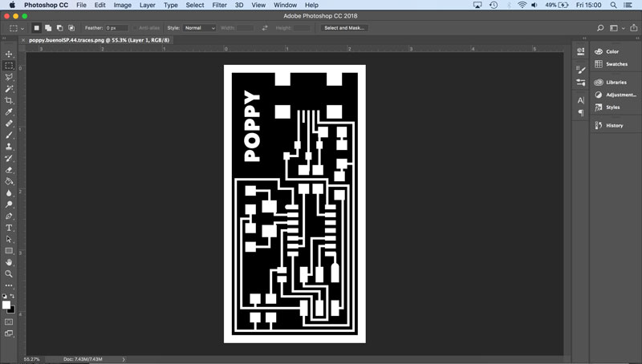Open the Image menu
This screenshot has height=364, width=642.
[x=123, y=5]
